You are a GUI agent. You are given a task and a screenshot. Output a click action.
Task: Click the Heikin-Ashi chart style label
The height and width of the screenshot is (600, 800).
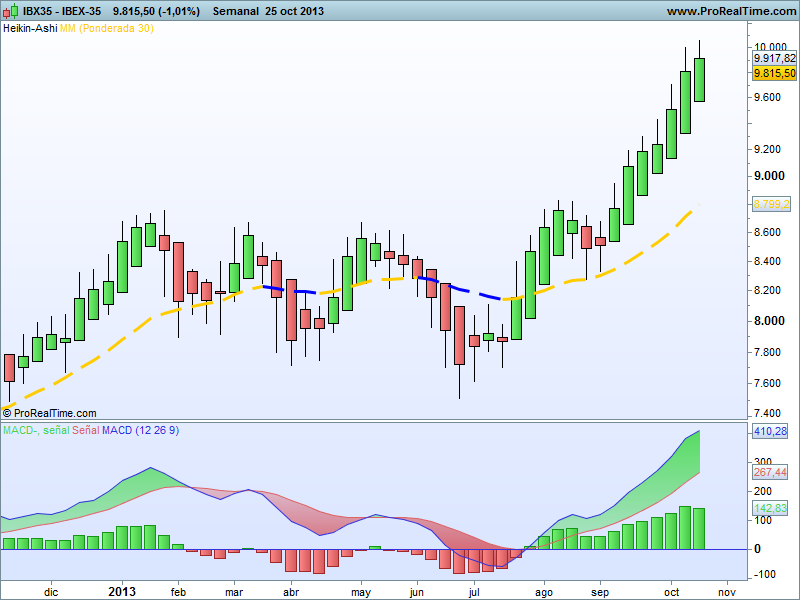[29, 28]
